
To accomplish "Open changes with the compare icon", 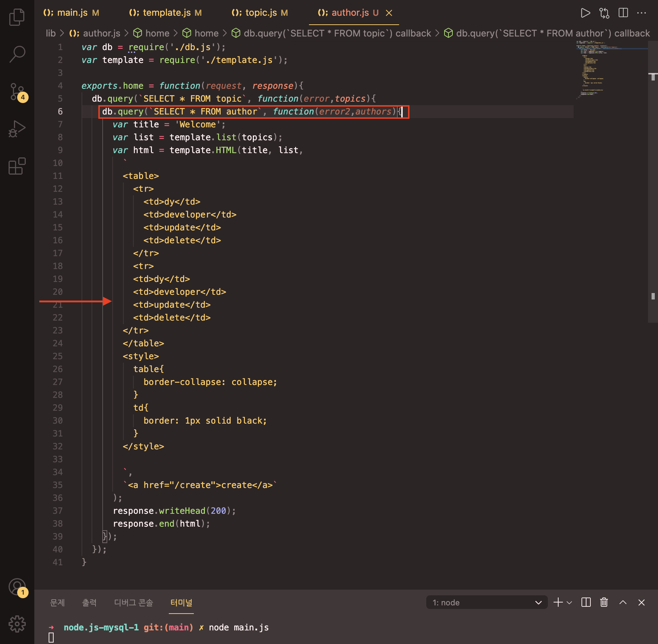I will (x=604, y=13).
